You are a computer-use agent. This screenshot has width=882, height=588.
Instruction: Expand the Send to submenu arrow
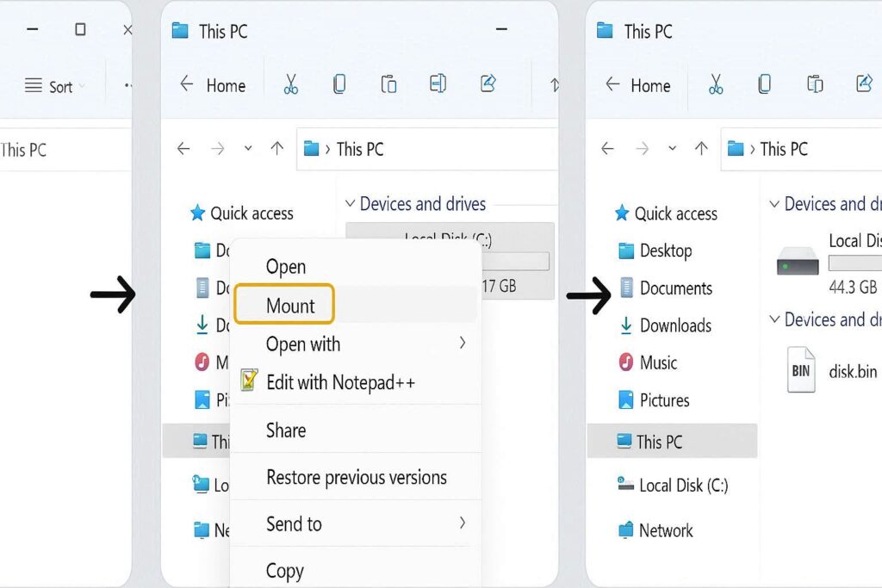[462, 523]
